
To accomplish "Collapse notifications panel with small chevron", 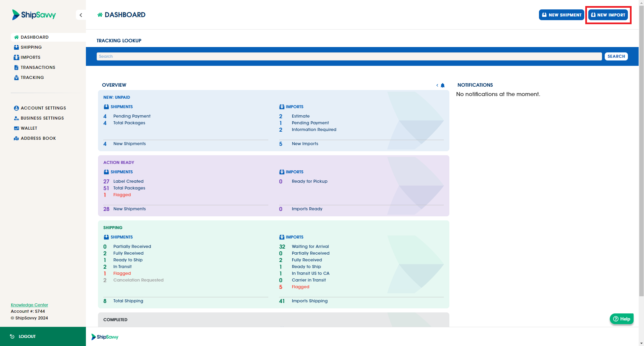I will point(437,85).
